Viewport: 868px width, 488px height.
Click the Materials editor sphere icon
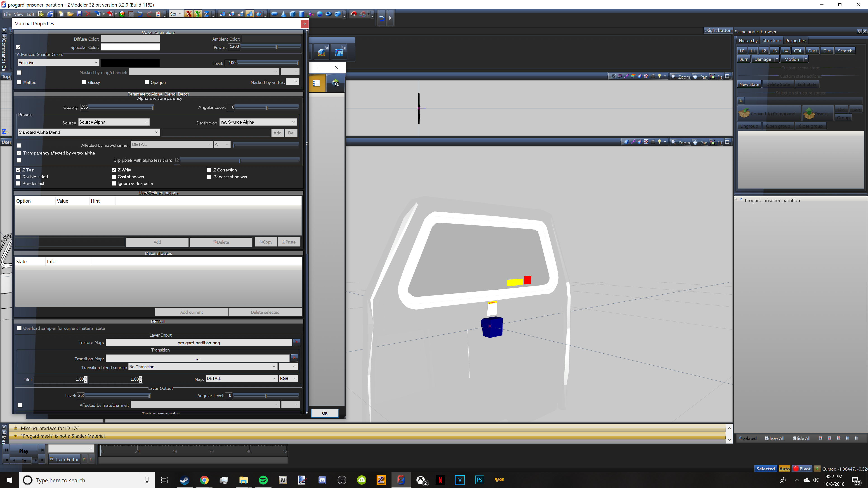point(122,14)
